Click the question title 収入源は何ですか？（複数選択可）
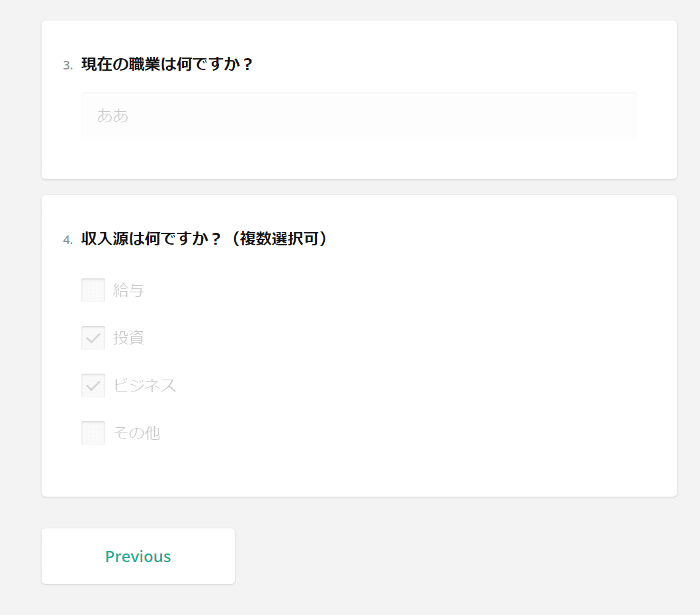The image size is (700, 615). tap(205, 239)
